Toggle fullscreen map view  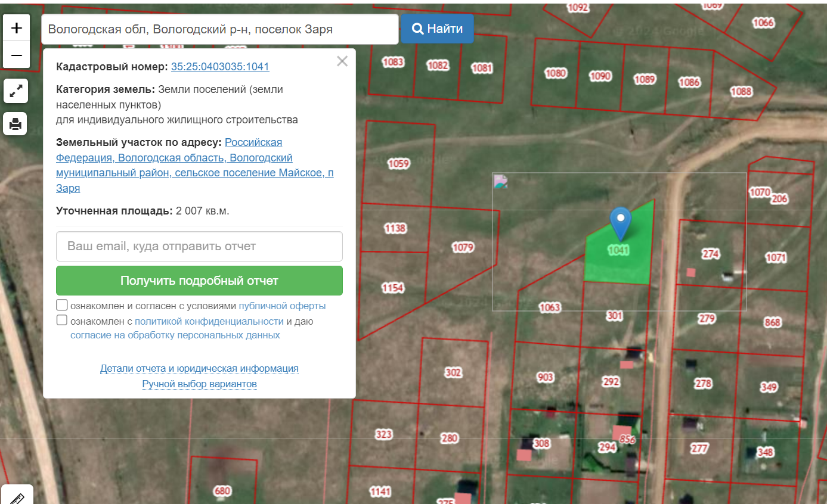tap(16, 91)
